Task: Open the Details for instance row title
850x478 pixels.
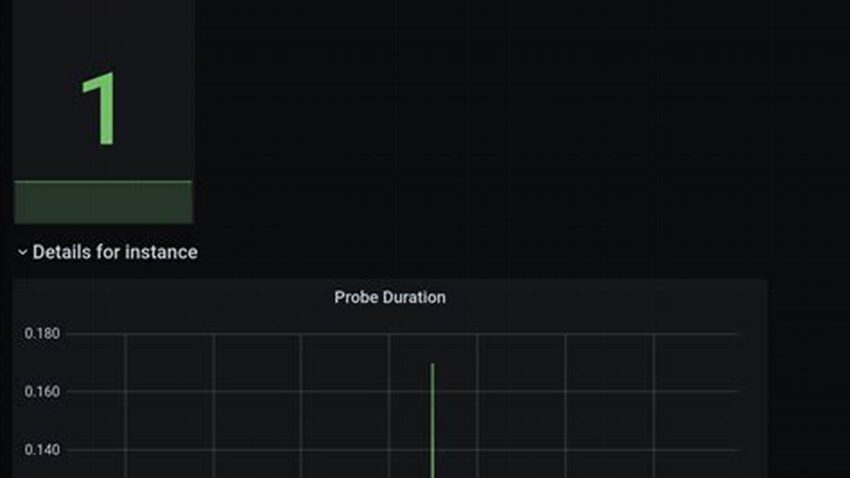Action: click(115, 252)
